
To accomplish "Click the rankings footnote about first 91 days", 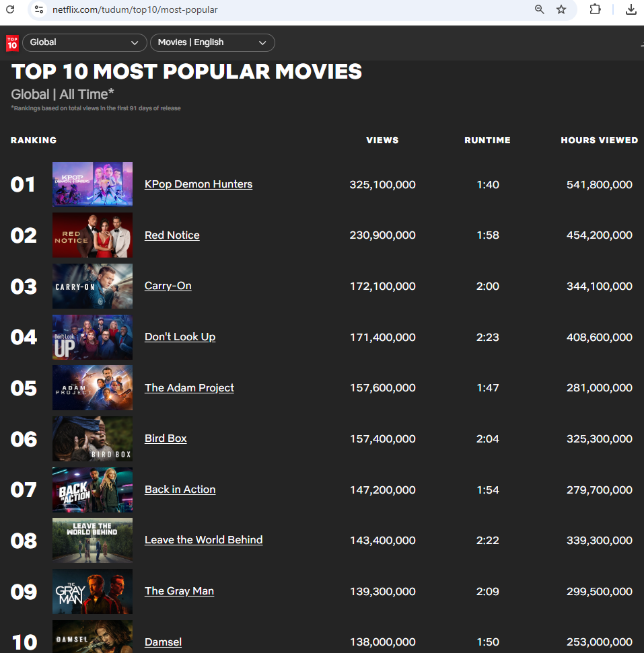I will 96,108.
